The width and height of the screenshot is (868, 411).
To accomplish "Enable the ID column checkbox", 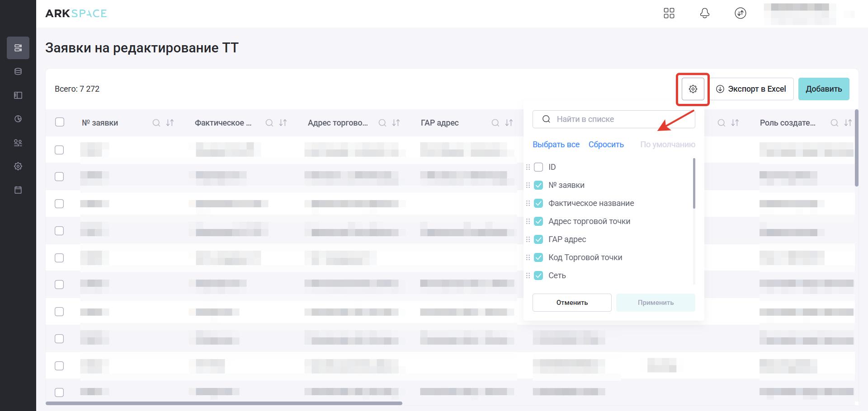I will point(538,167).
